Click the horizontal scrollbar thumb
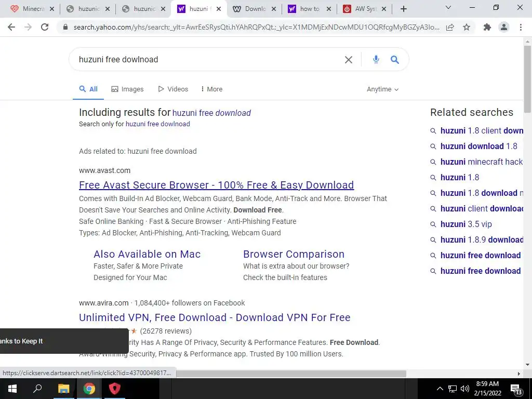This screenshot has width=532, height=399. click(291, 374)
